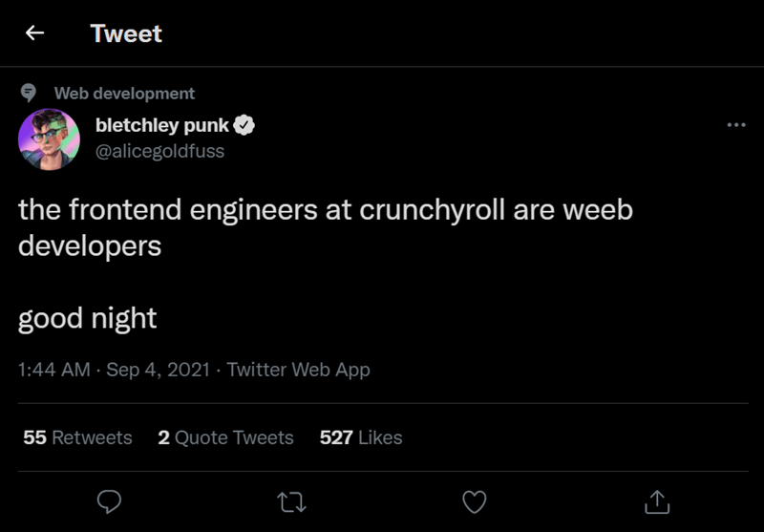
Task: See who gave the 527 Likes
Action: pyautogui.click(x=361, y=437)
